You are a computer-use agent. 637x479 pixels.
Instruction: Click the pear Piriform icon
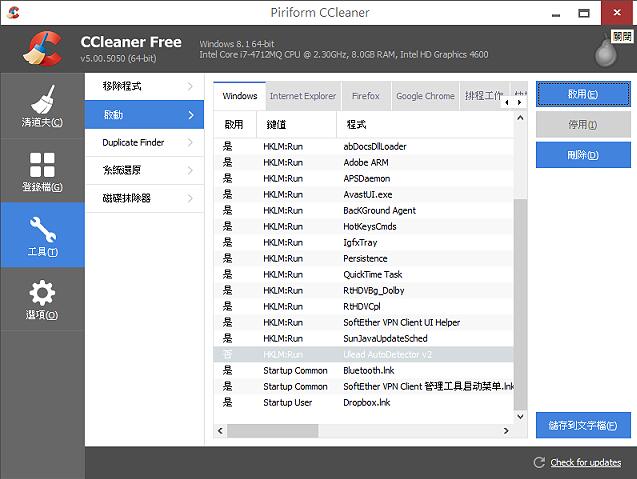tap(605, 52)
